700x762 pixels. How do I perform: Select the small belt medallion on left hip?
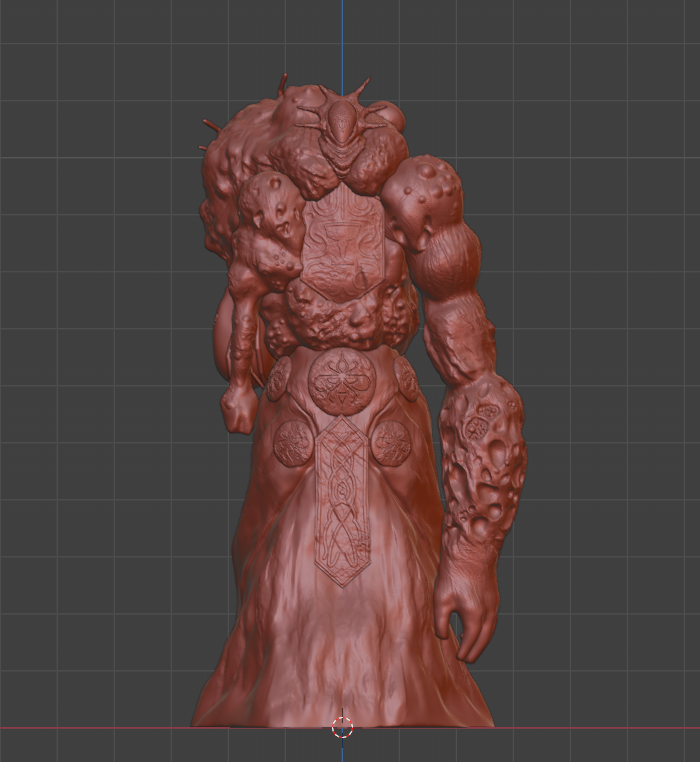(x=279, y=382)
